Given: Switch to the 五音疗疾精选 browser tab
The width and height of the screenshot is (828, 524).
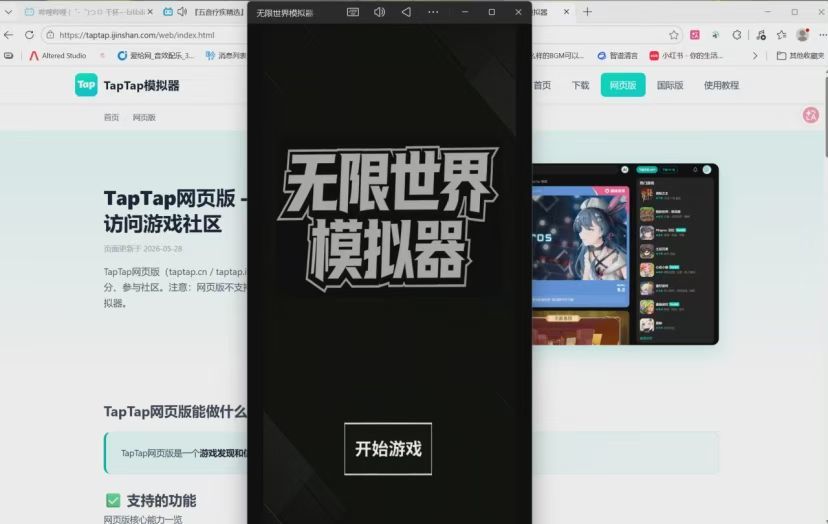Looking at the screenshot, I should pos(219,12).
